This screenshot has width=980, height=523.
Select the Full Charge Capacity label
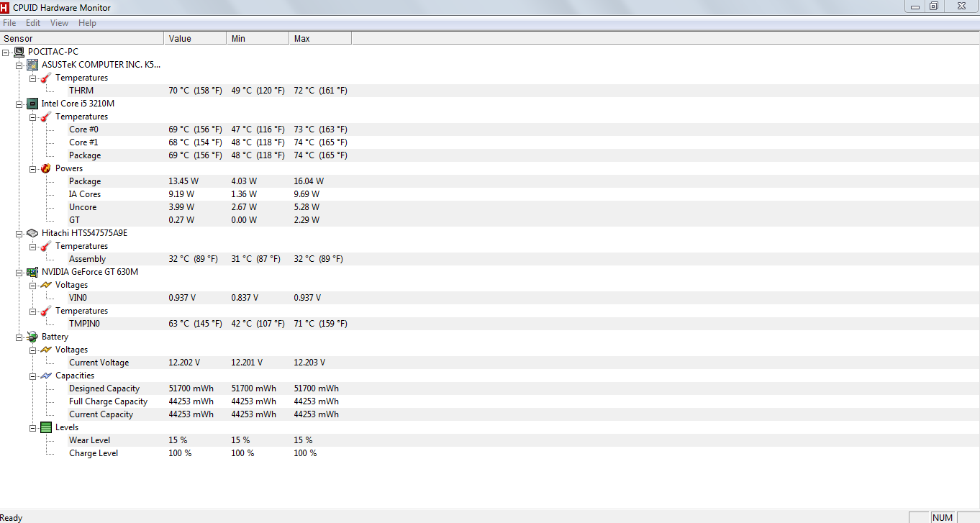click(x=109, y=401)
